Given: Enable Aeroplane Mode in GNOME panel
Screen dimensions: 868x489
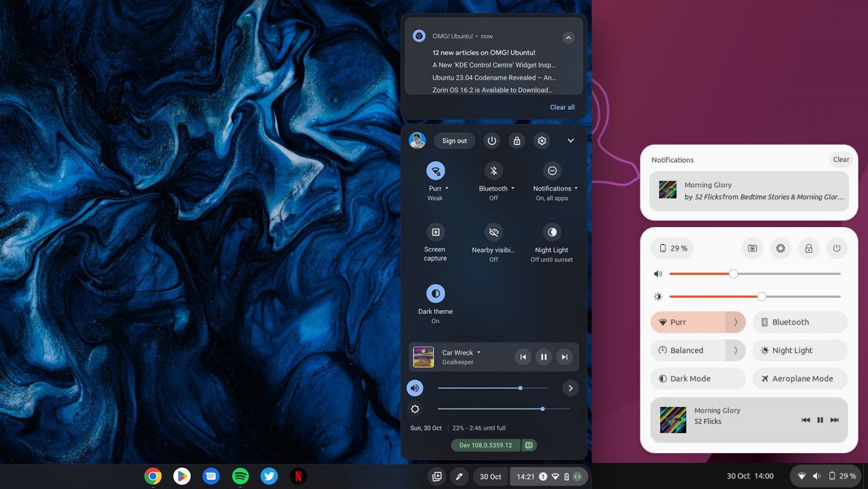Looking at the screenshot, I should 800,379.
